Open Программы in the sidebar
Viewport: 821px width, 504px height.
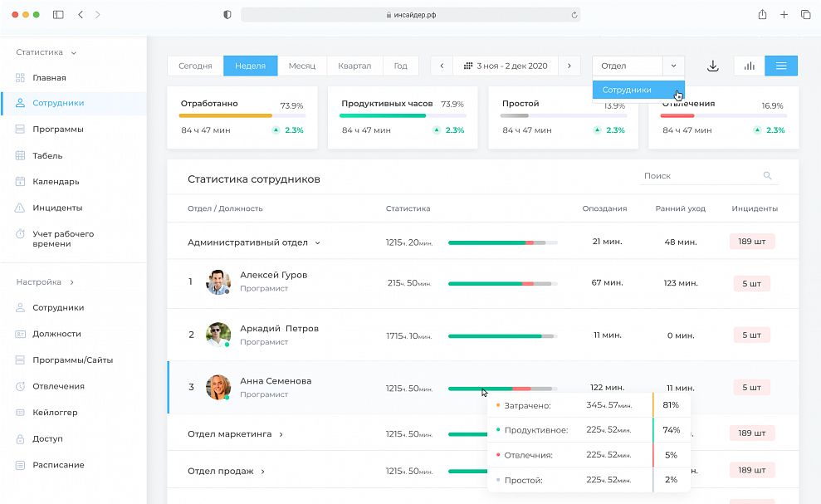click(58, 130)
